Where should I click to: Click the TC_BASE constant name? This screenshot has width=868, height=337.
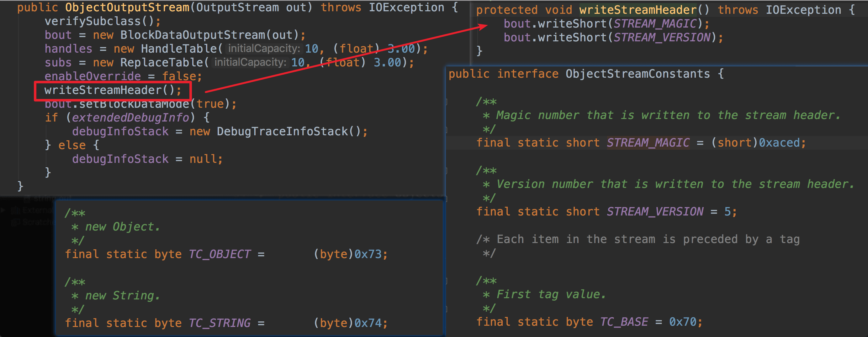[x=624, y=322]
